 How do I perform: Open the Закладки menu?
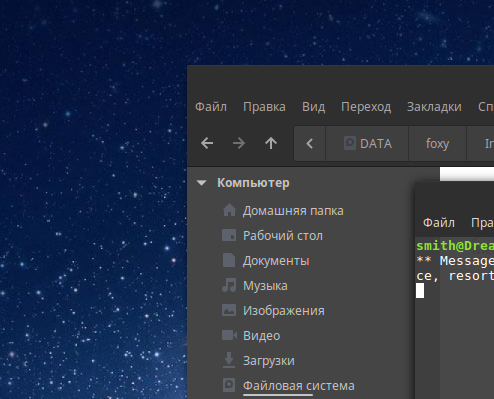(x=434, y=107)
